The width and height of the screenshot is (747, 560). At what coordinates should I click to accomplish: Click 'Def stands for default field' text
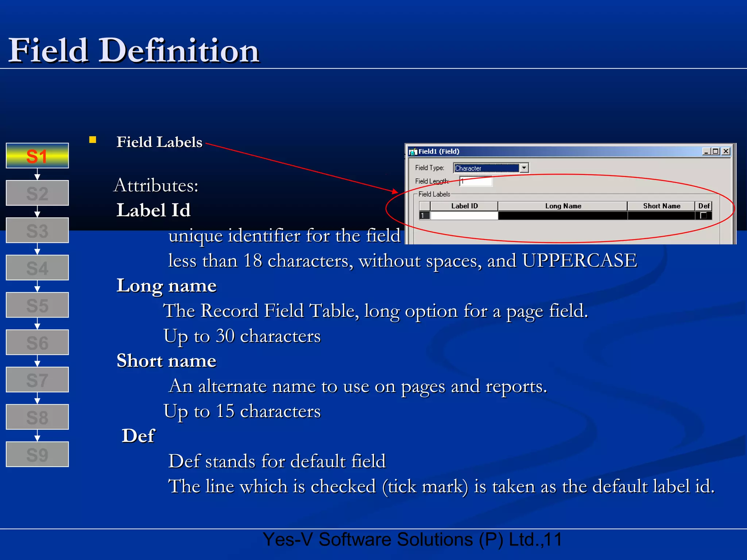pyautogui.click(x=277, y=461)
